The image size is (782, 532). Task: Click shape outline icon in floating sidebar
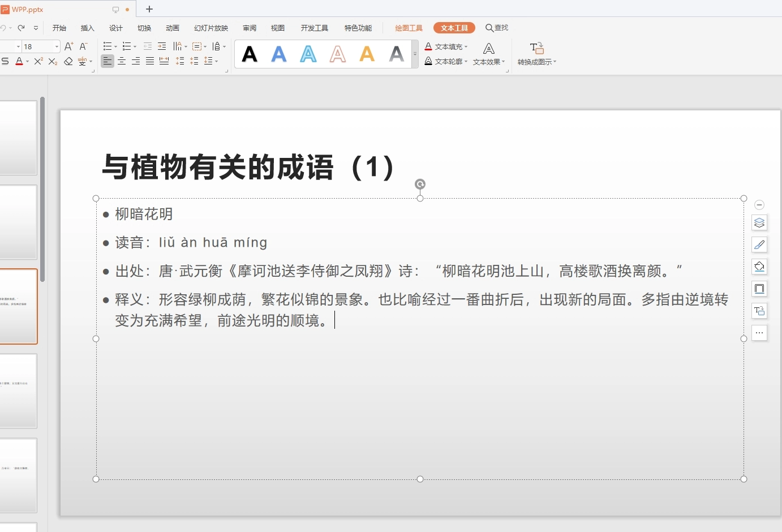click(759, 289)
